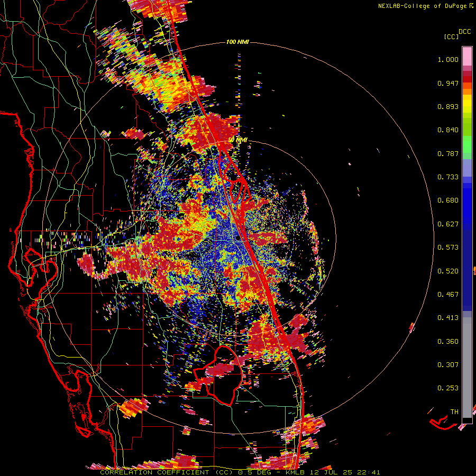Select the 0.893 legend value

[x=448, y=106]
